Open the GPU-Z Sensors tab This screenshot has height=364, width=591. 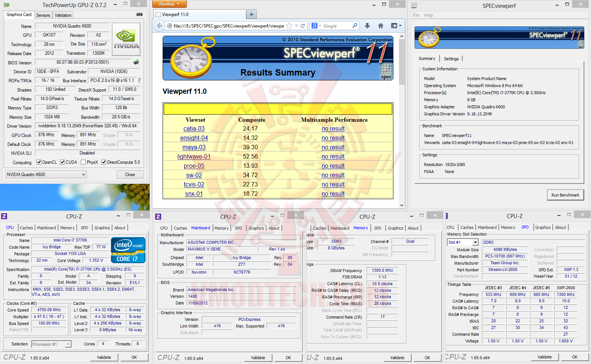(x=43, y=15)
